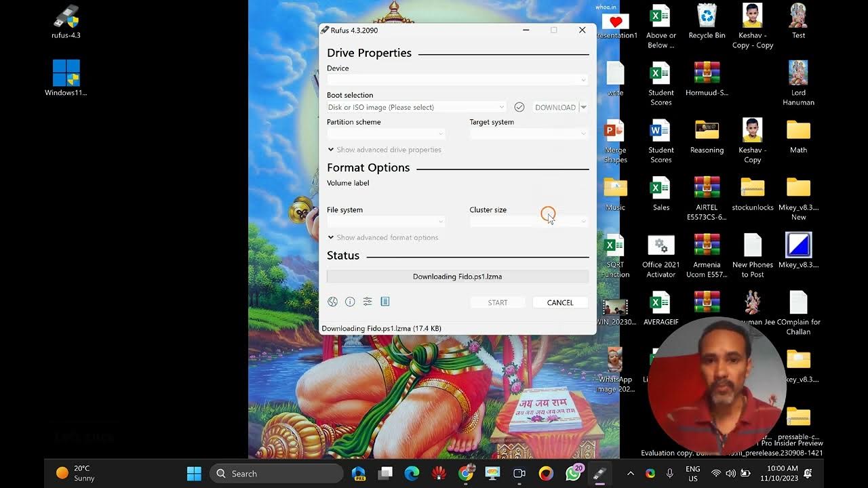Click the START button in Rufus
This screenshot has height=488, width=868.
point(498,303)
